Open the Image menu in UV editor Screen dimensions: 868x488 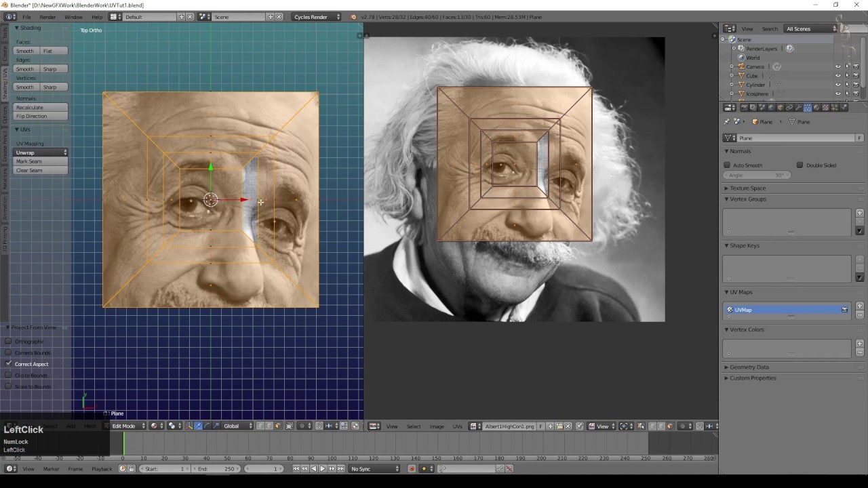437,426
